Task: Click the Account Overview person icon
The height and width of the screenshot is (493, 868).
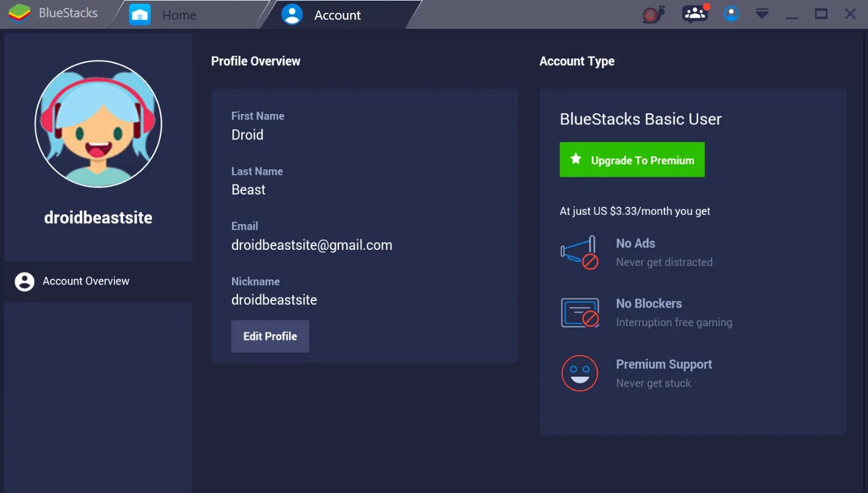Action: [x=25, y=281]
